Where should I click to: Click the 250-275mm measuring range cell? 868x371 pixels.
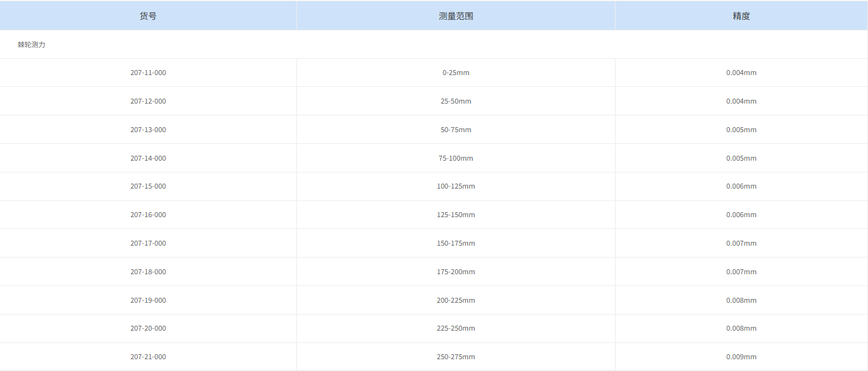point(456,357)
